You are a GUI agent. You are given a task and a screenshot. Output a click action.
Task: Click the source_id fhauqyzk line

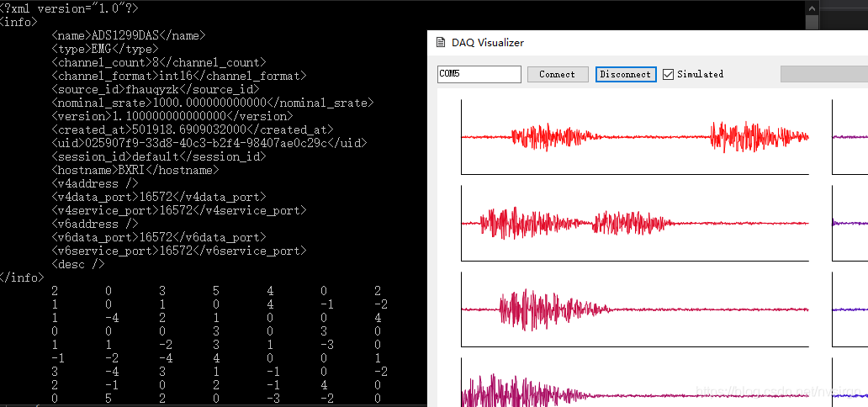[156, 89]
